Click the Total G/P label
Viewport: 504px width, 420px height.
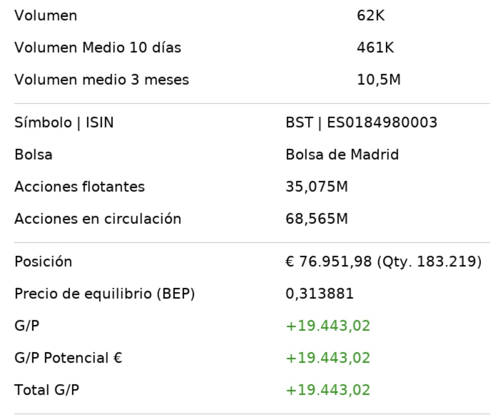(47, 390)
